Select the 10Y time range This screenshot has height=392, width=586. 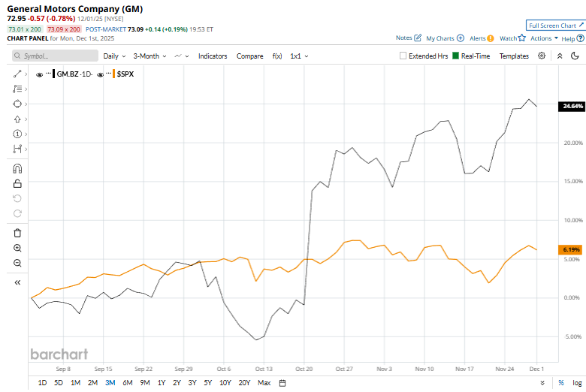(225, 383)
